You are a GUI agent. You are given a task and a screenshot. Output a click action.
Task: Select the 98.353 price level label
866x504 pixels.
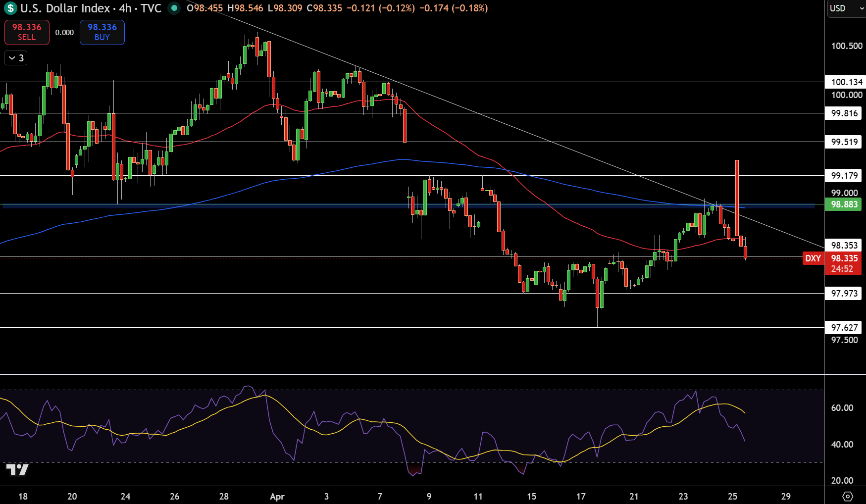pyautogui.click(x=844, y=246)
